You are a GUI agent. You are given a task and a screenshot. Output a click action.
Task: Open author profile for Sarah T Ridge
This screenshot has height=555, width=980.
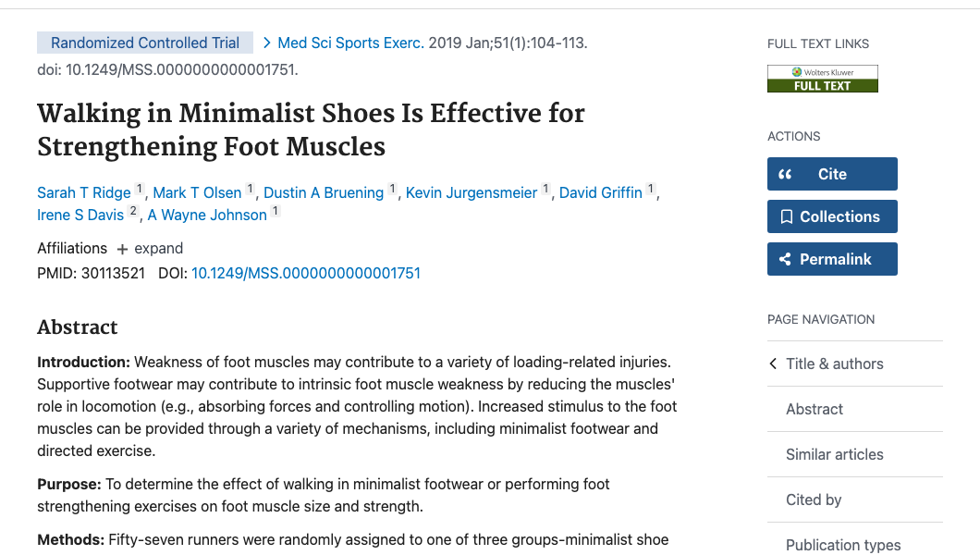coord(83,192)
